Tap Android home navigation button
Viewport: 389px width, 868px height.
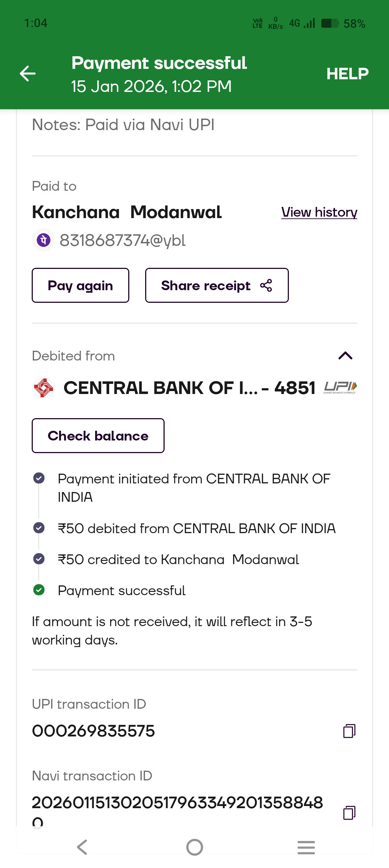tap(194, 847)
